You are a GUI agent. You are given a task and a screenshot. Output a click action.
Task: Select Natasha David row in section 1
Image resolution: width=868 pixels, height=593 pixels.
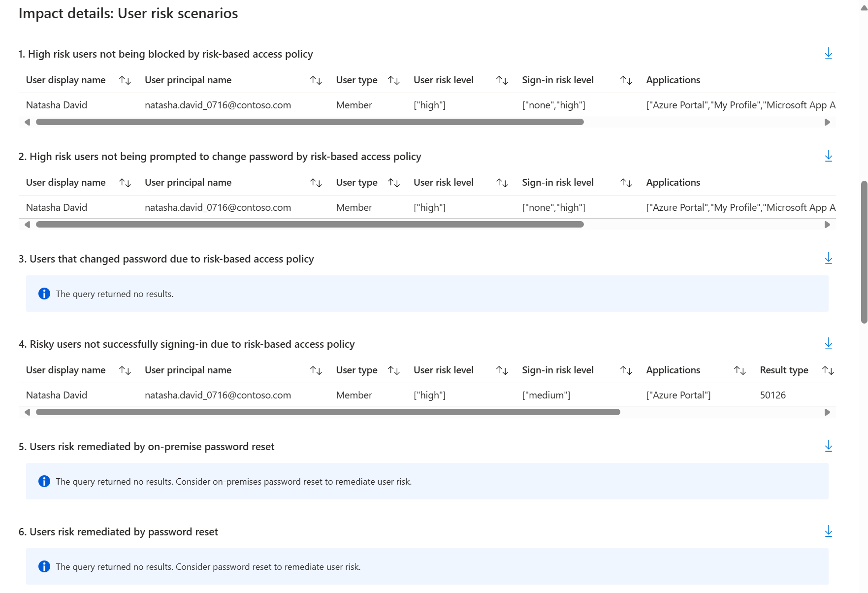point(57,105)
